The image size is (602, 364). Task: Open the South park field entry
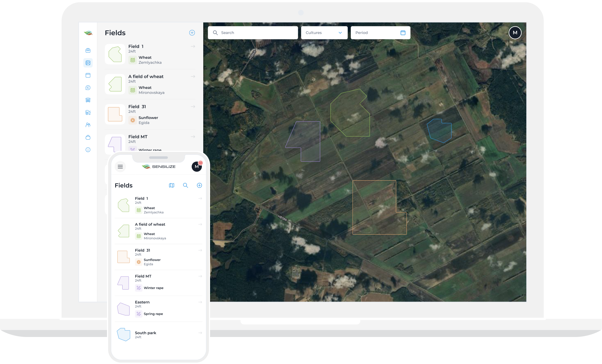click(200, 333)
